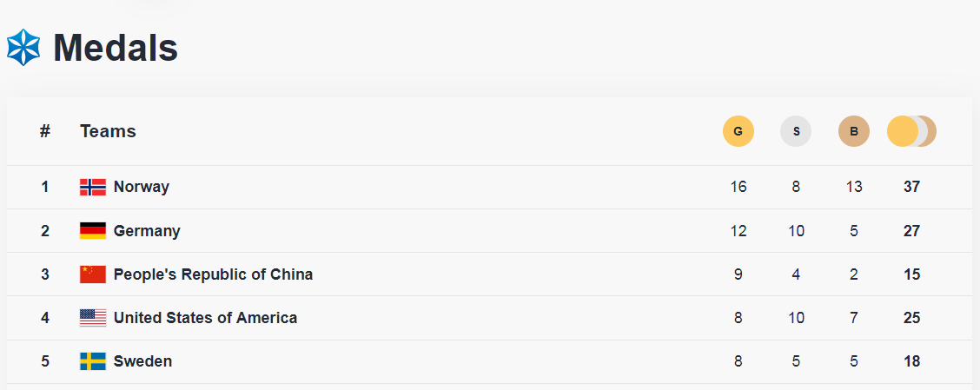The width and height of the screenshot is (980, 390).
Task: Click Germany's gold medal count 12
Action: tap(738, 231)
